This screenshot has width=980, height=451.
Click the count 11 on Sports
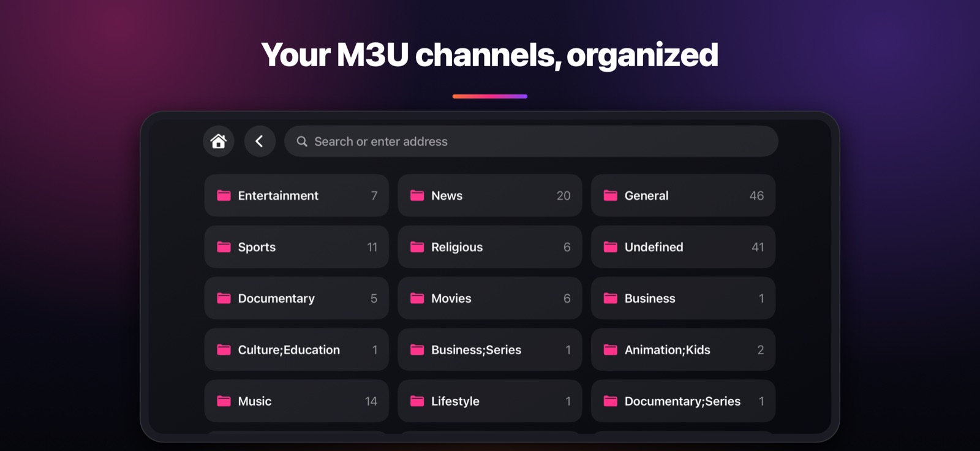(x=372, y=247)
